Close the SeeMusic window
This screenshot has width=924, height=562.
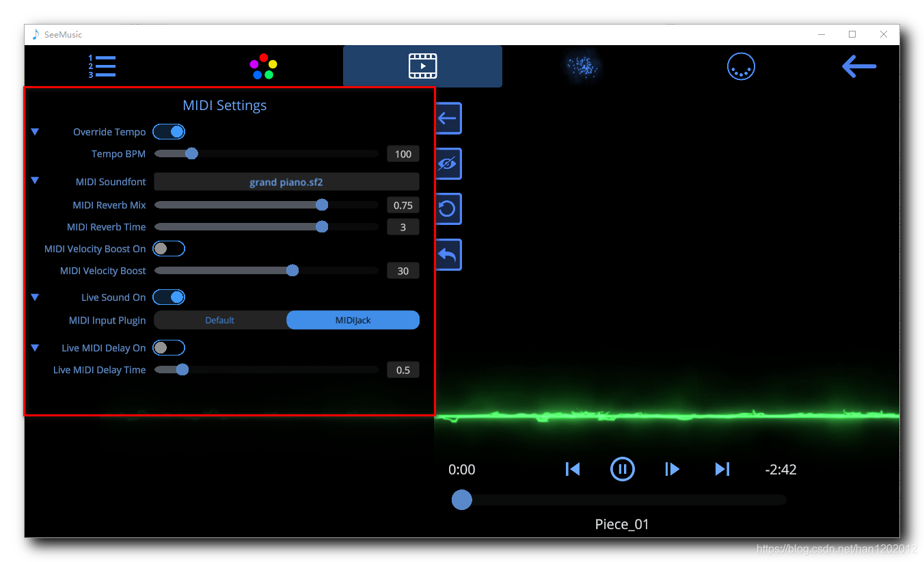coord(884,34)
